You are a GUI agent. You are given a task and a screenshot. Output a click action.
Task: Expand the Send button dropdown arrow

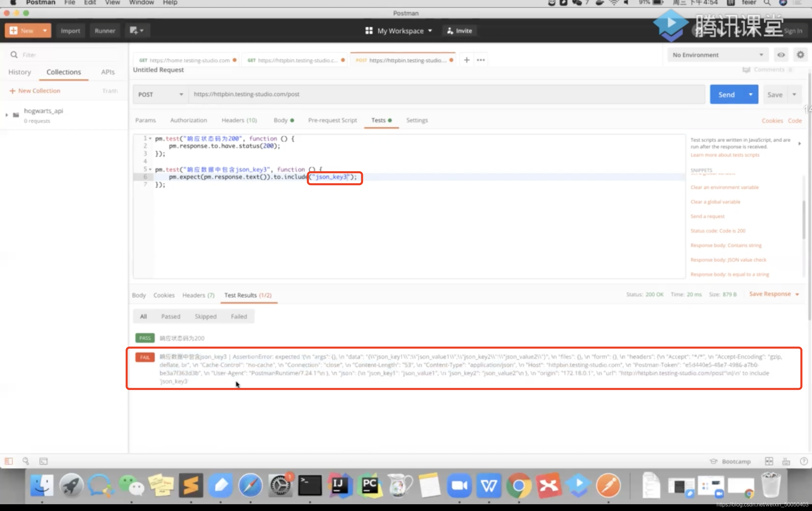click(750, 94)
